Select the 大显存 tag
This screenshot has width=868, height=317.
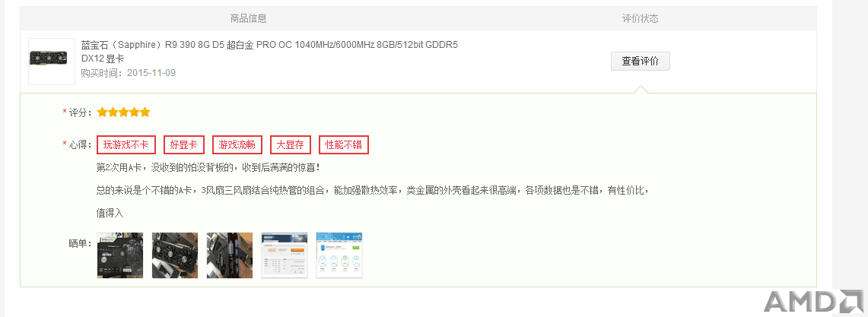291,145
